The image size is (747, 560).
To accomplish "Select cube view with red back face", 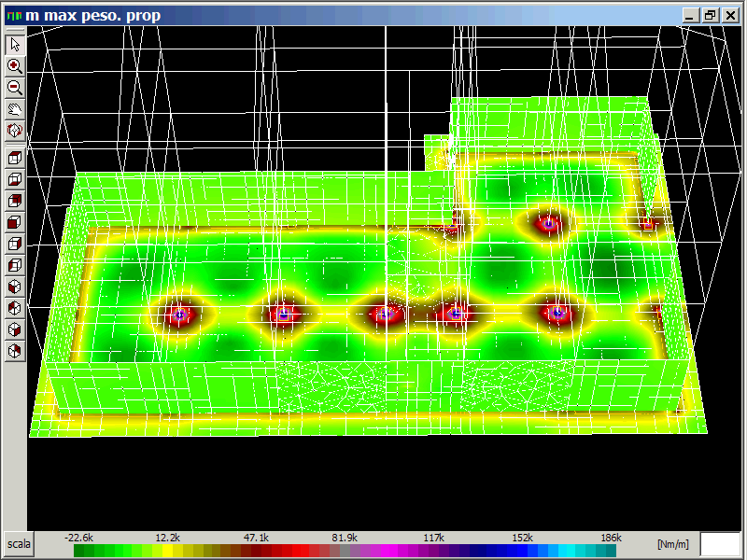I will pos(15,201).
